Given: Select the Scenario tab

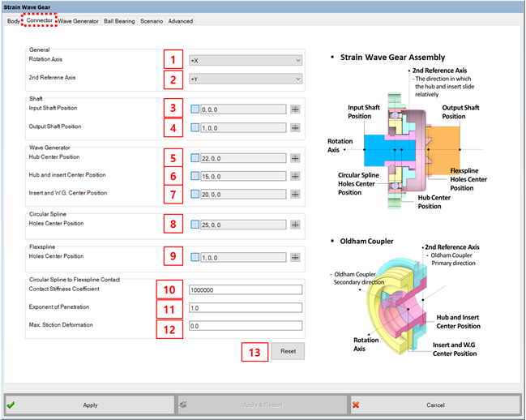Looking at the screenshot, I should [x=152, y=21].
